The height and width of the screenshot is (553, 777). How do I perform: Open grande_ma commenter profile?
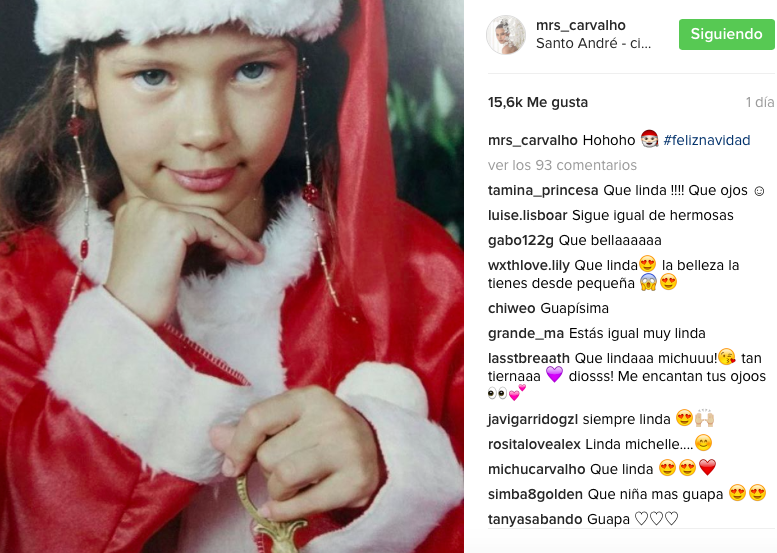[526, 333]
